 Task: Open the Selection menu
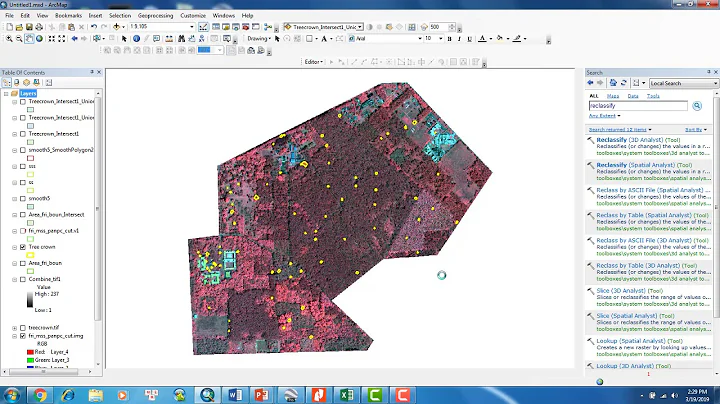pos(120,16)
